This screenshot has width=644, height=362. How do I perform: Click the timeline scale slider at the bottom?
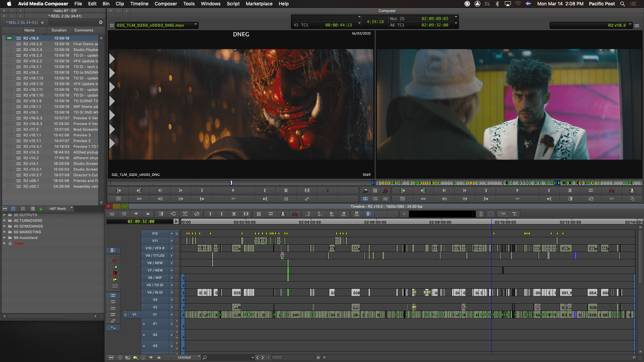coord(277,358)
